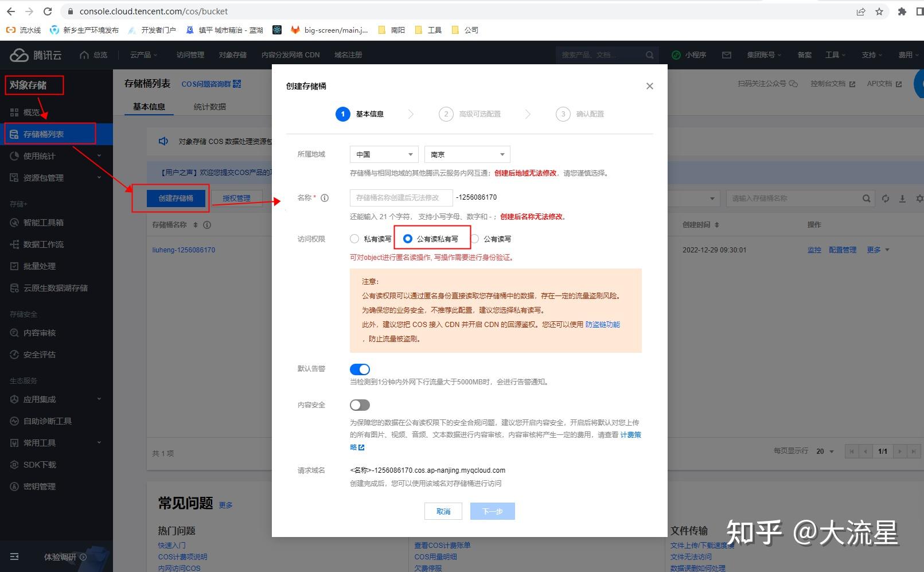Select the 公有读写 access option

tap(475, 239)
